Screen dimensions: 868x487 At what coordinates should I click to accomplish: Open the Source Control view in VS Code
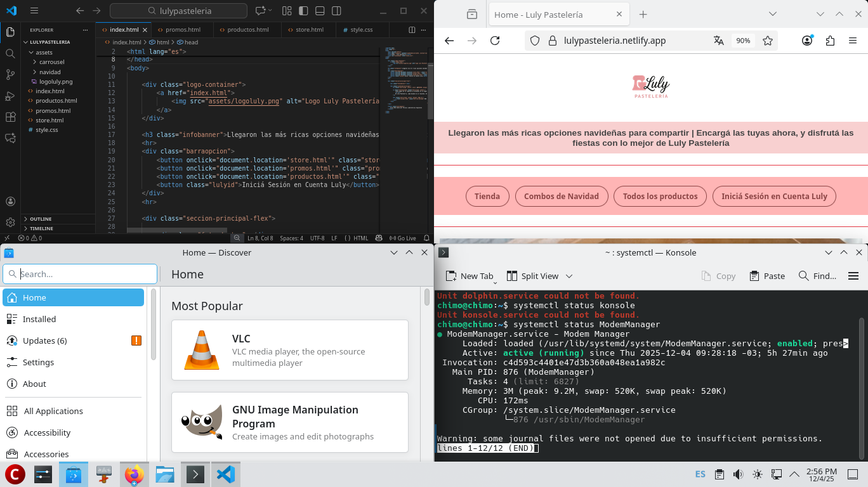tap(10, 74)
